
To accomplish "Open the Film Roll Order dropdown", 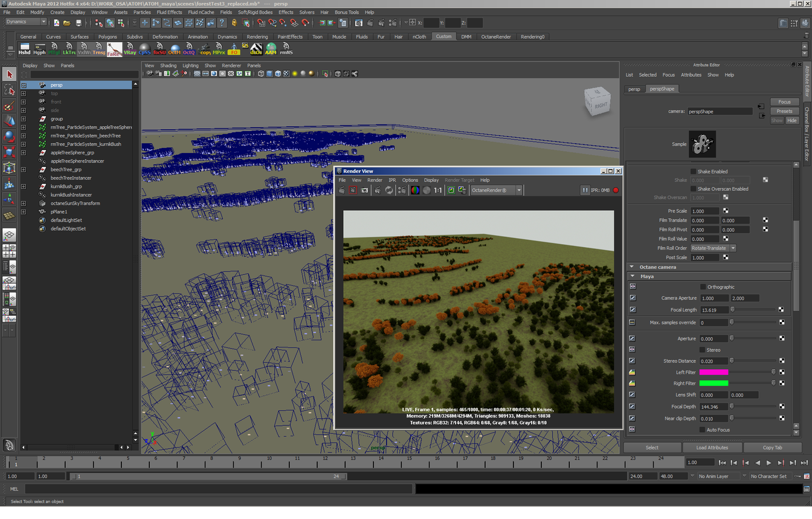I will tap(714, 248).
